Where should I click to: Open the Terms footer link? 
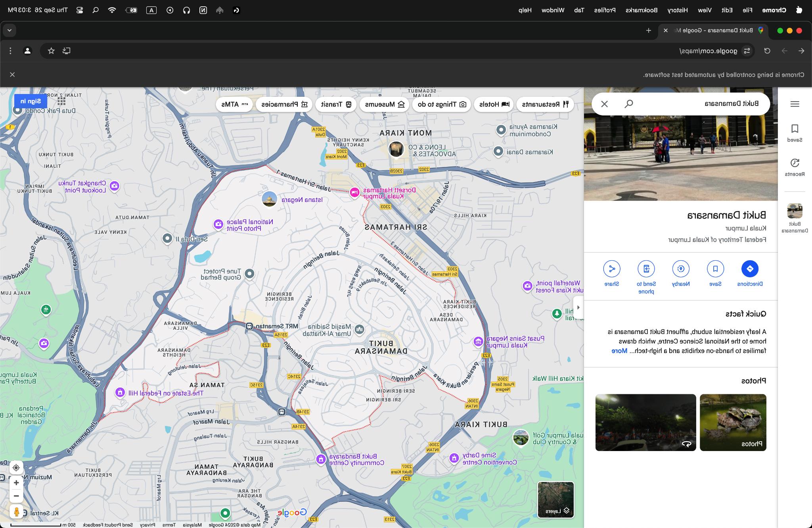[169, 525]
